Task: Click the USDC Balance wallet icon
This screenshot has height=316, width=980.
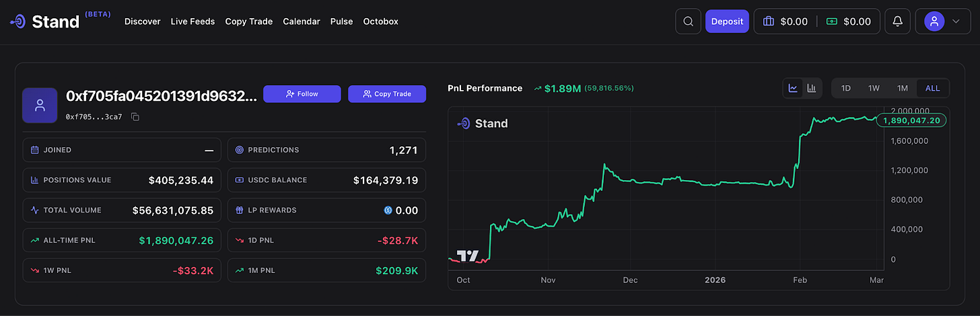Action: [x=240, y=180]
